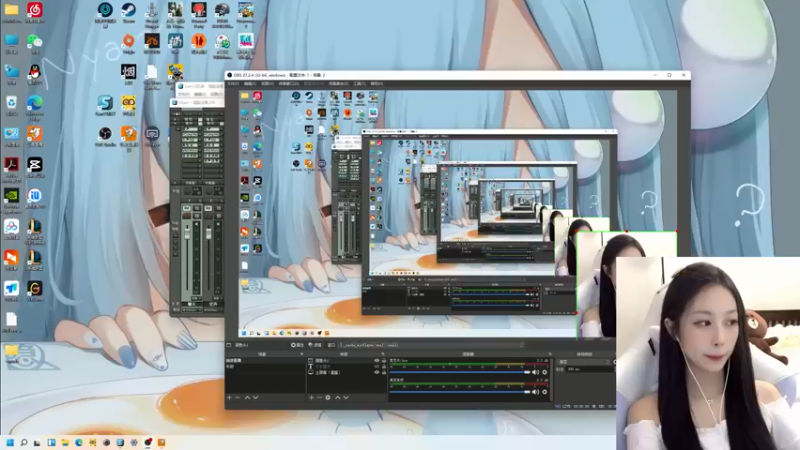This screenshot has height=450, width=800.
Task: Open Edge browser on taskbar
Action: tap(79, 442)
